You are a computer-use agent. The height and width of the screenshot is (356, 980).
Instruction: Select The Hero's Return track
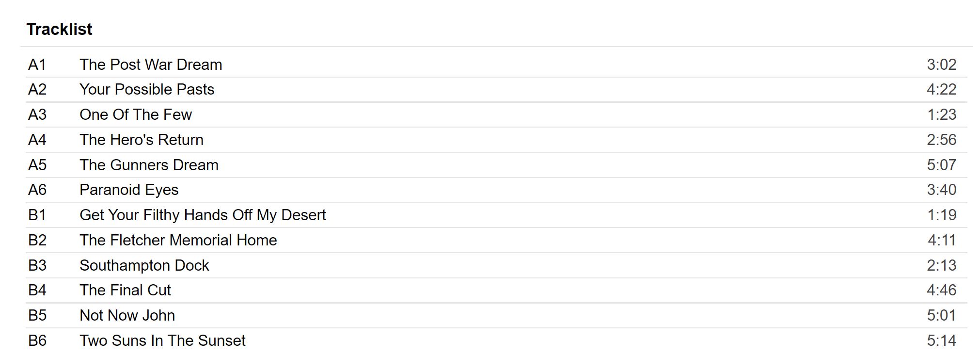coord(142,140)
